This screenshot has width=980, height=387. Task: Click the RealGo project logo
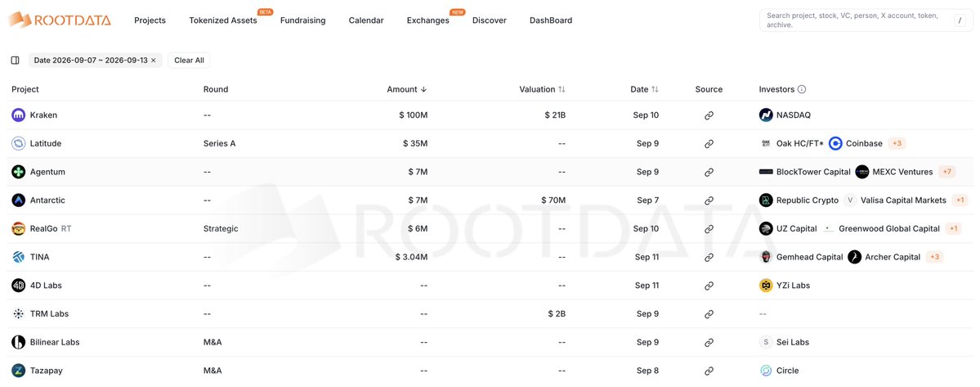point(19,229)
